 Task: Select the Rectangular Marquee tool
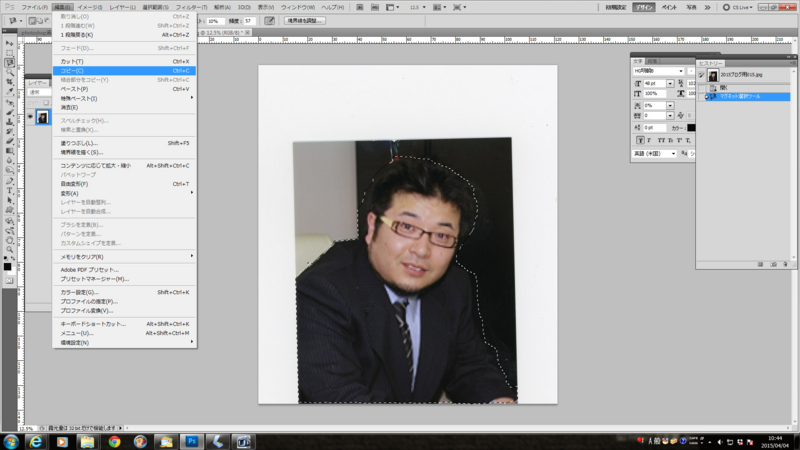click(x=10, y=53)
